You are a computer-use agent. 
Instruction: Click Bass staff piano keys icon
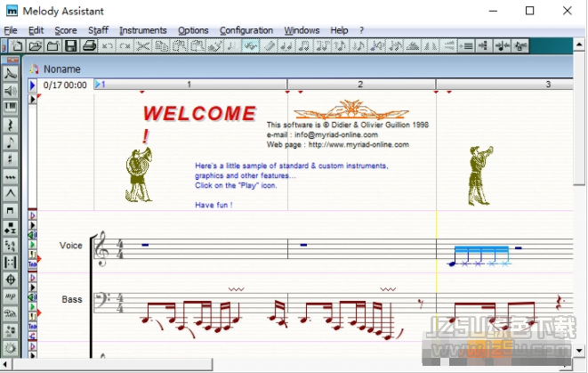click(x=33, y=317)
